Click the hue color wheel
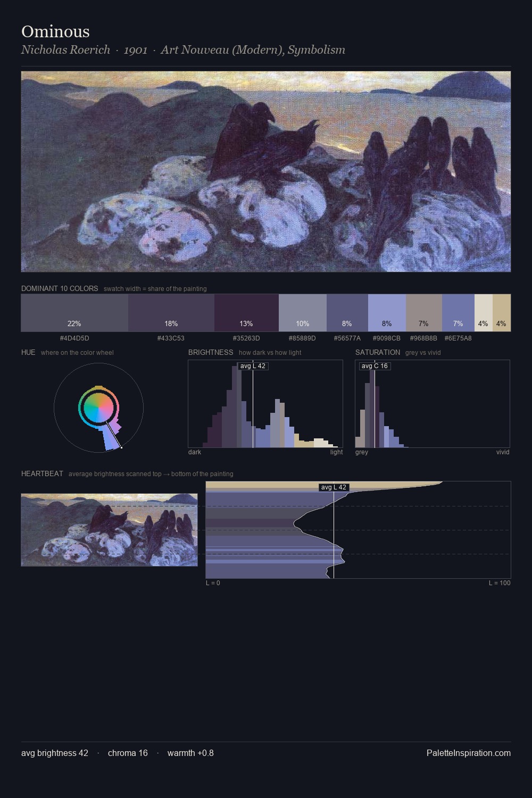 98,408
